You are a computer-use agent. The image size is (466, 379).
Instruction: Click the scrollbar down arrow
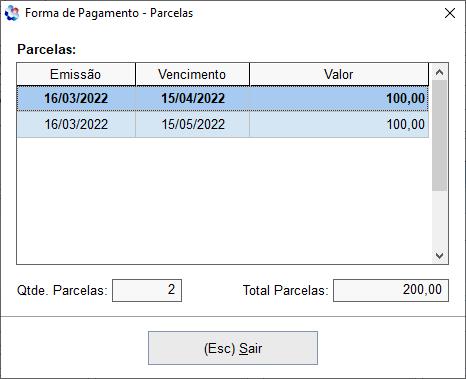(x=439, y=256)
